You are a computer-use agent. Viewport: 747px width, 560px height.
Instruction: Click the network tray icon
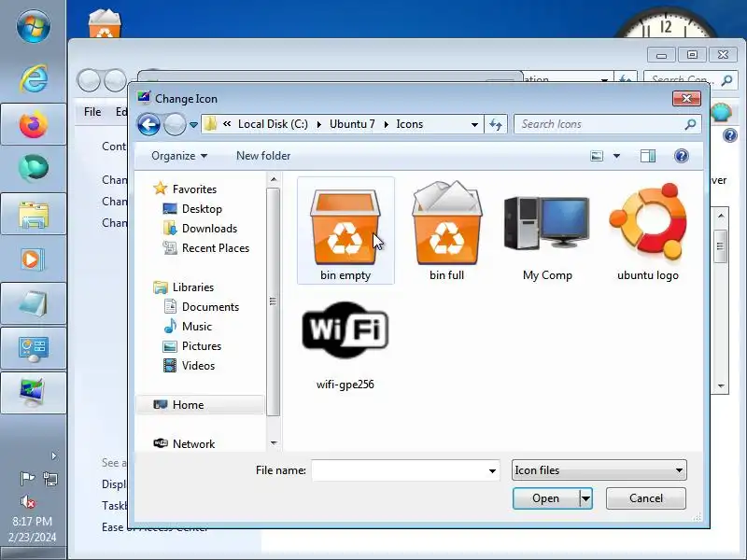pos(50,478)
